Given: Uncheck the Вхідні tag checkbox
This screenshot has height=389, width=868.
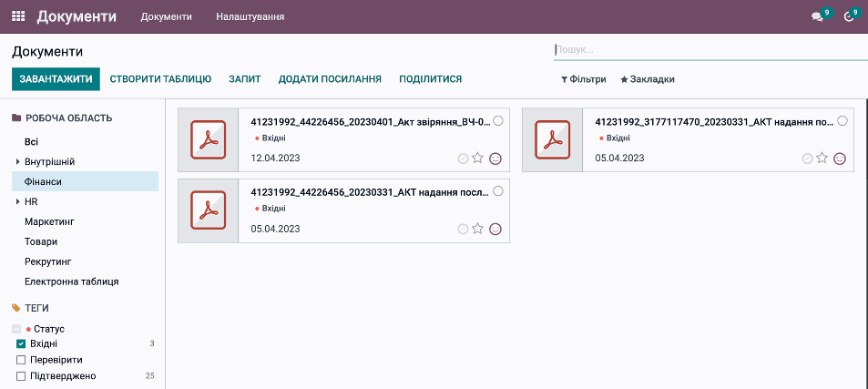Looking at the screenshot, I should (21, 343).
